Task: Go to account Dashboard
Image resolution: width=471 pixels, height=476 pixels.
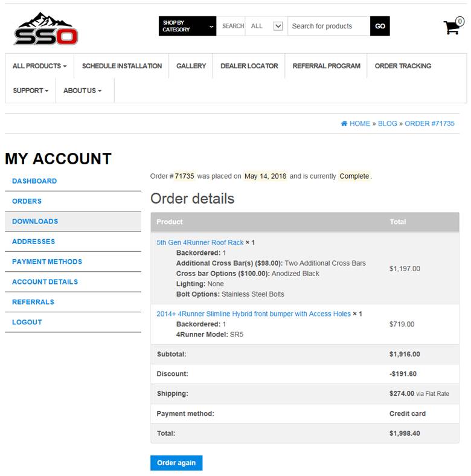Action: [34, 181]
